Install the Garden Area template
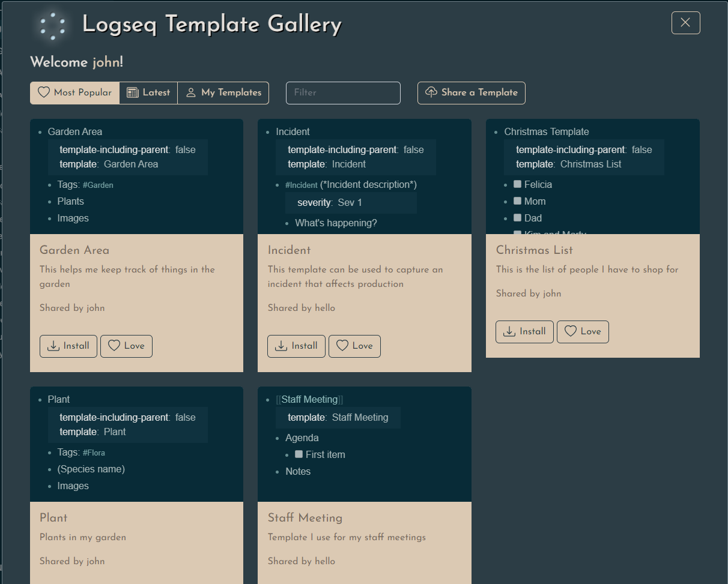The height and width of the screenshot is (584, 728). click(x=68, y=346)
